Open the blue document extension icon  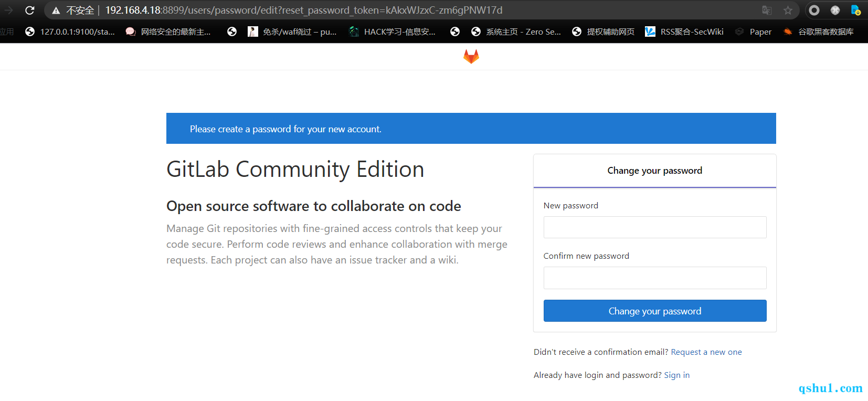pos(855,10)
